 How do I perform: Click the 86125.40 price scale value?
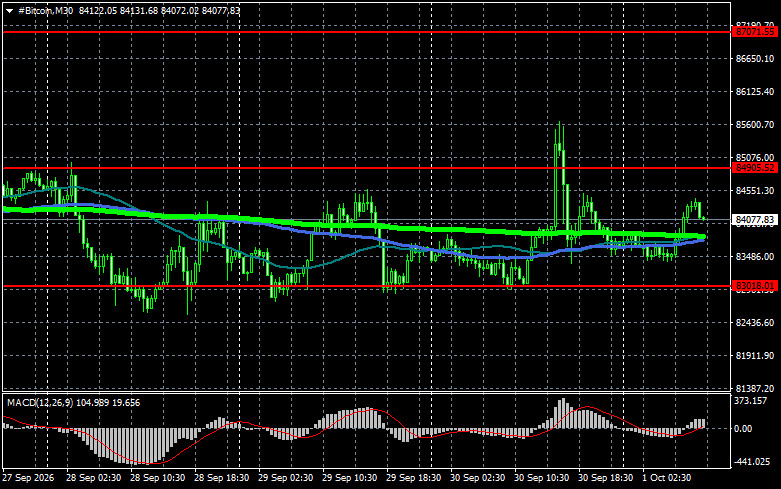tap(755, 92)
